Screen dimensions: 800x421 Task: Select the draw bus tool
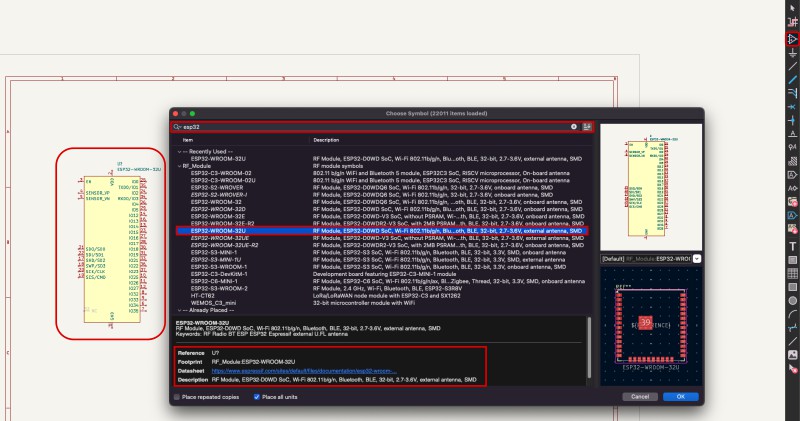tap(792, 80)
